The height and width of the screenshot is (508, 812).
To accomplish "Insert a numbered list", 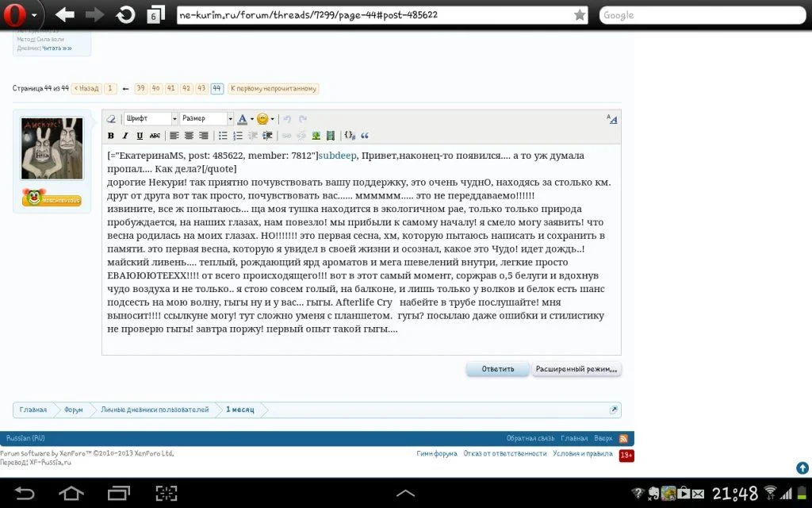I will tap(238, 136).
